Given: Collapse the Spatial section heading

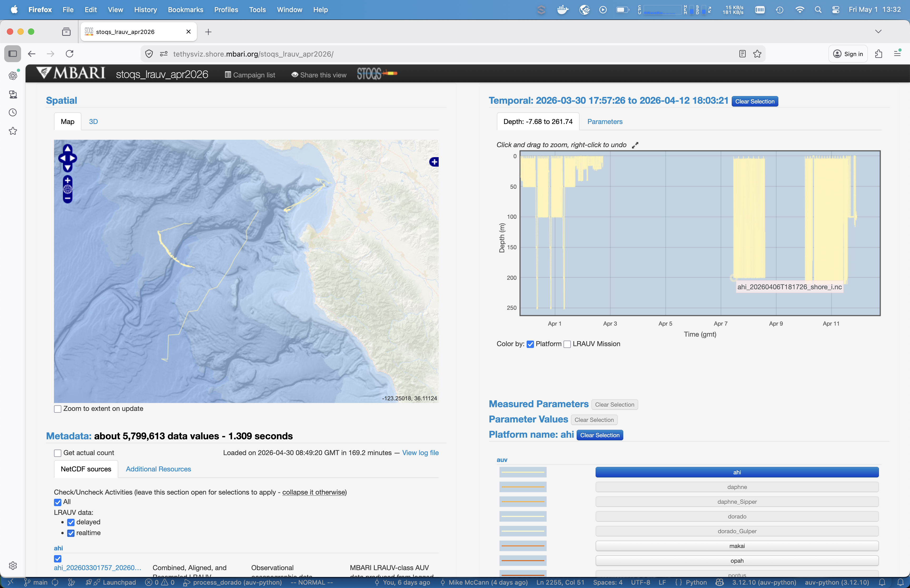Looking at the screenshot, I should coord(61,101).
